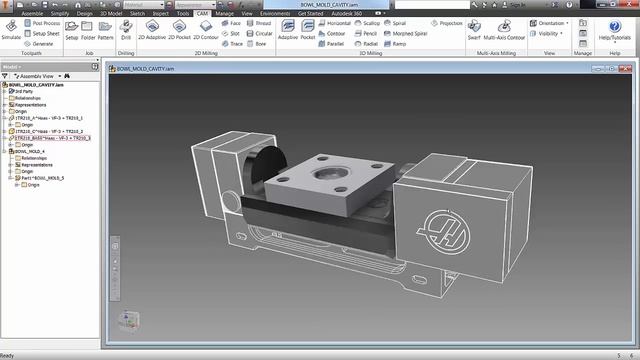Image resolution: width=640 pixels, height=360 pixels.
Task: Open the Post Process command
Action: pos(42,23)
